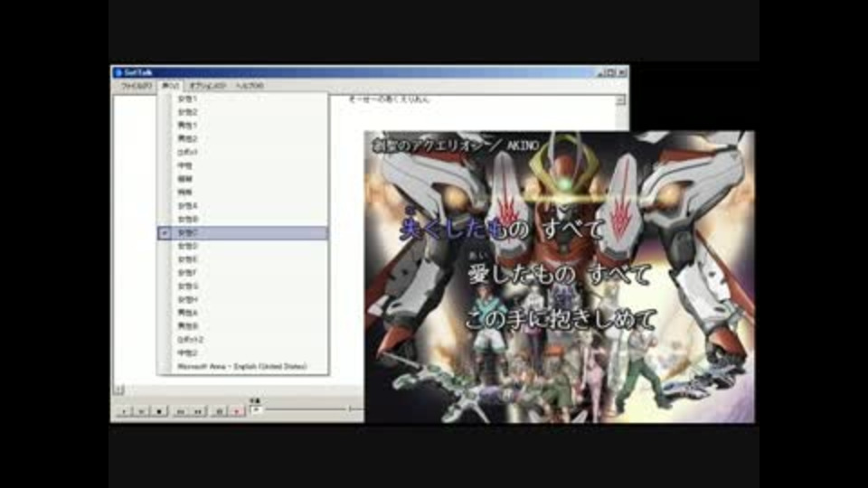Click the small button below the text area
The height and width of the screenshot is (488, 868).
[119, 389]
